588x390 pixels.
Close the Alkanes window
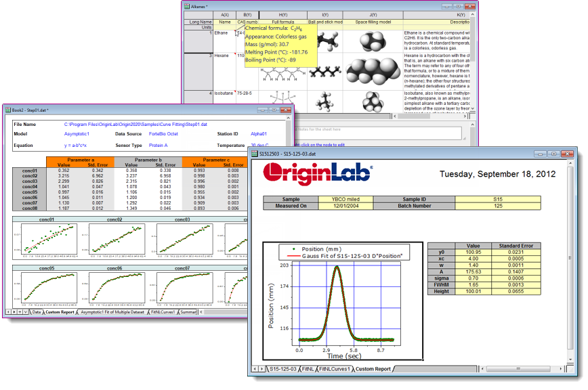tap(470, 6)
